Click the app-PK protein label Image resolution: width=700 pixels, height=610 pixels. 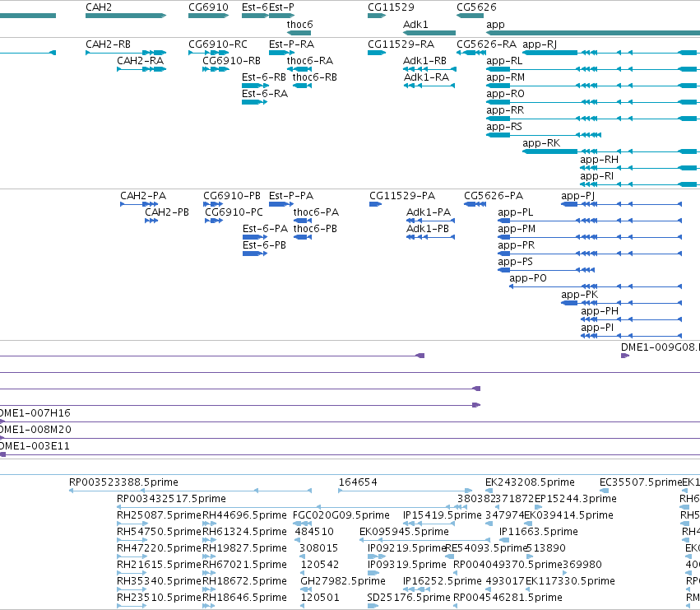(579, 295)
